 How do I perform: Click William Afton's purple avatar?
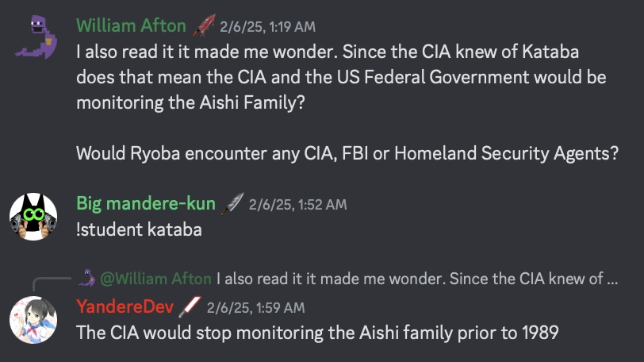click(x=33, y=37)
